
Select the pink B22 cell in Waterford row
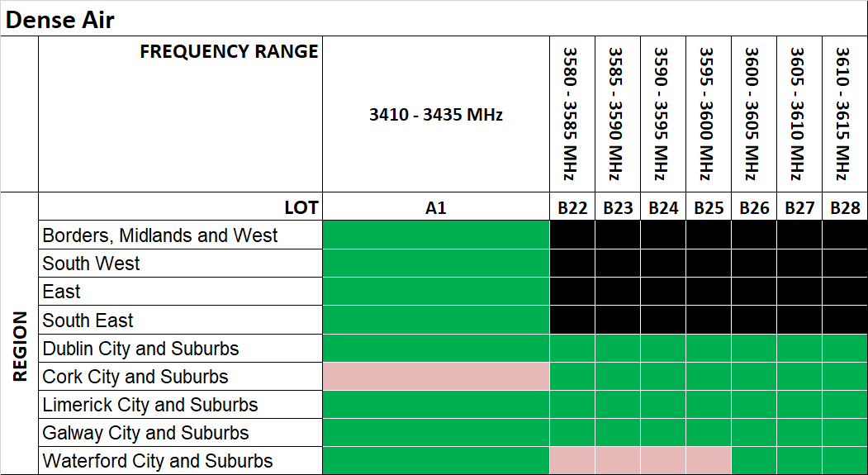[x=572, y=461]
